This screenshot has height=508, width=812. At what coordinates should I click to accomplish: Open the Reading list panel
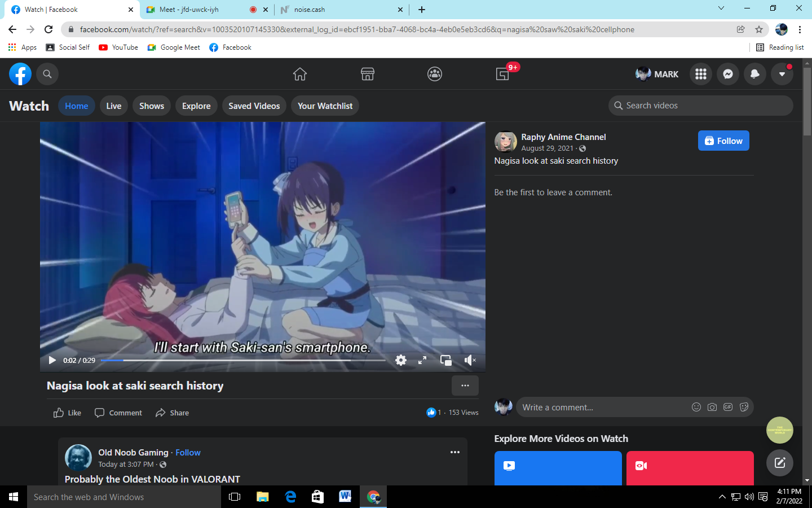click(x=780, y=47)
